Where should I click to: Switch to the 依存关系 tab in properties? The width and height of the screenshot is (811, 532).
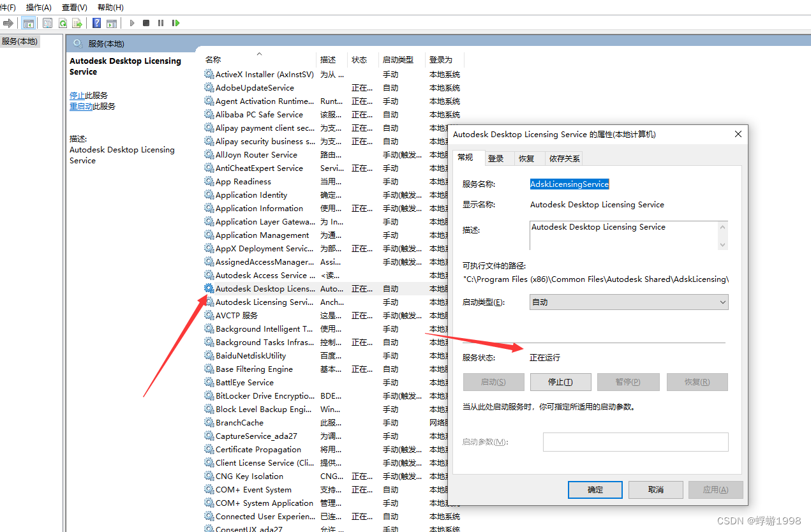tap(565, 158)
